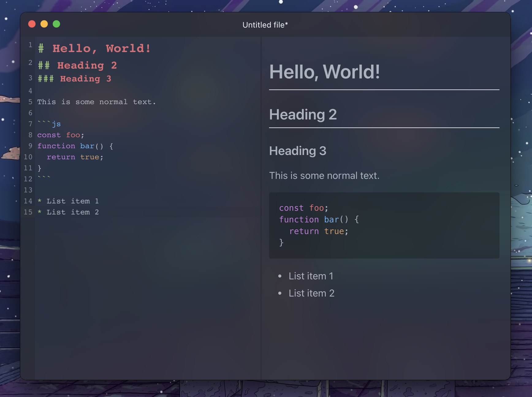532x397 pixels.
Task: Click 'function bar() {' in preview code block
Action: coord(319,220)
